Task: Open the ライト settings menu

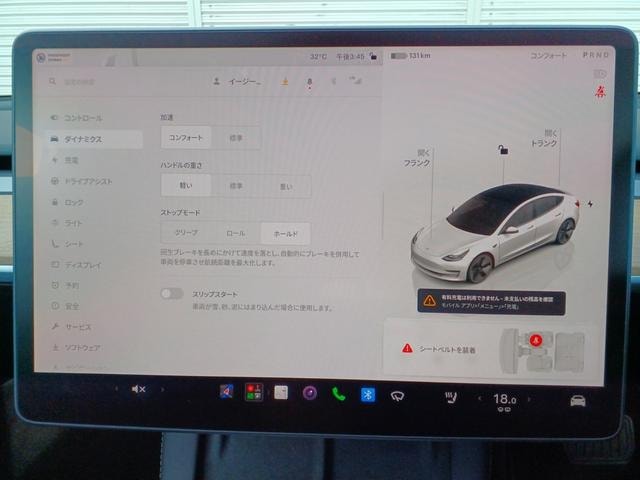Action: (x=67, y=223)
